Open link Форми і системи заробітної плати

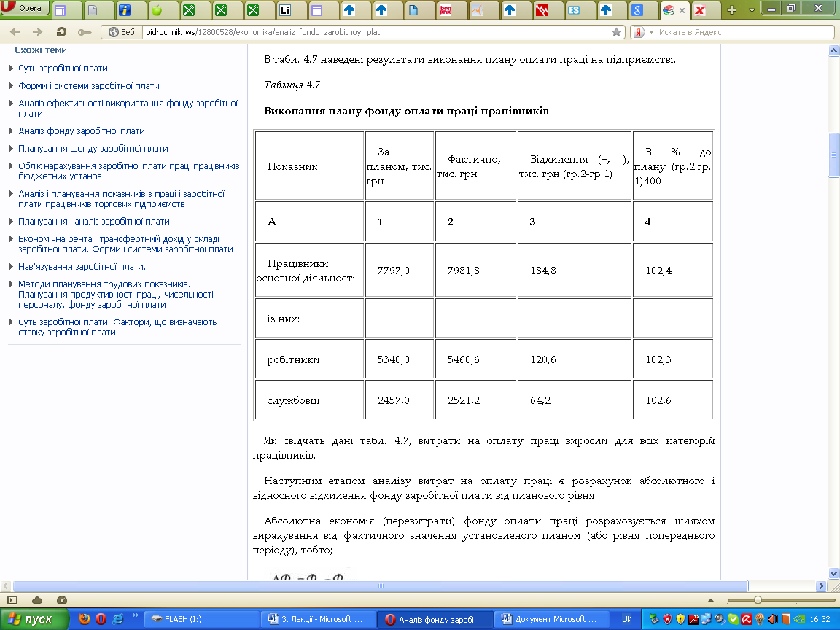(x=88, y=86)
